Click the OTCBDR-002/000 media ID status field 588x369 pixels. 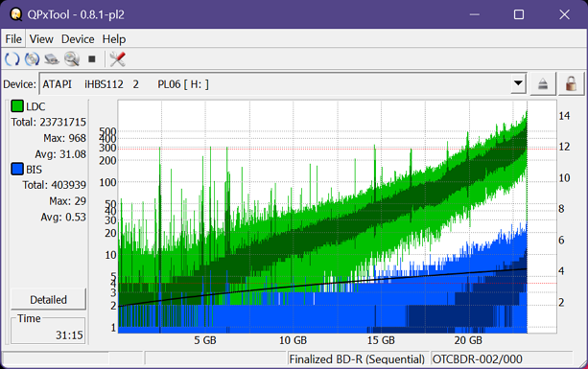coord(502,358)
